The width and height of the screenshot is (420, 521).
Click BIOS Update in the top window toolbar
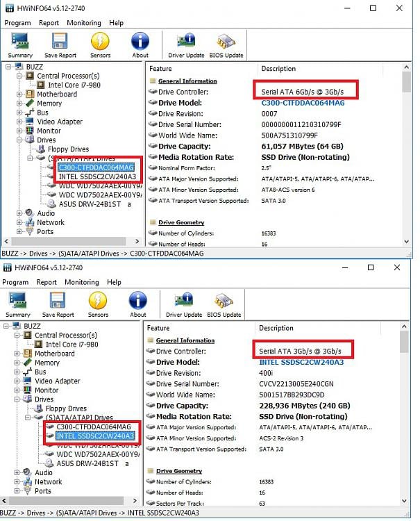(226, 45)
